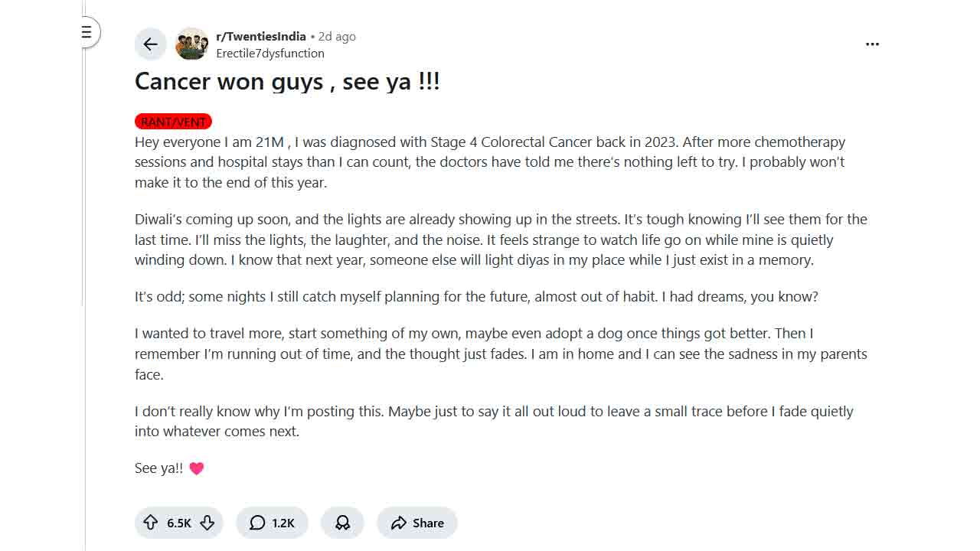
Task: Click the pink heart emoji
Action: point(197,468)
